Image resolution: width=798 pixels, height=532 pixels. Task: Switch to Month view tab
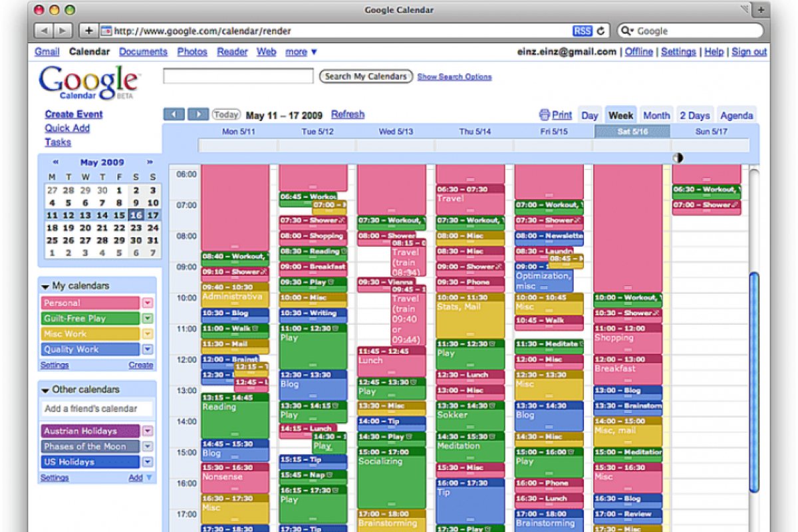coord(656,115)
